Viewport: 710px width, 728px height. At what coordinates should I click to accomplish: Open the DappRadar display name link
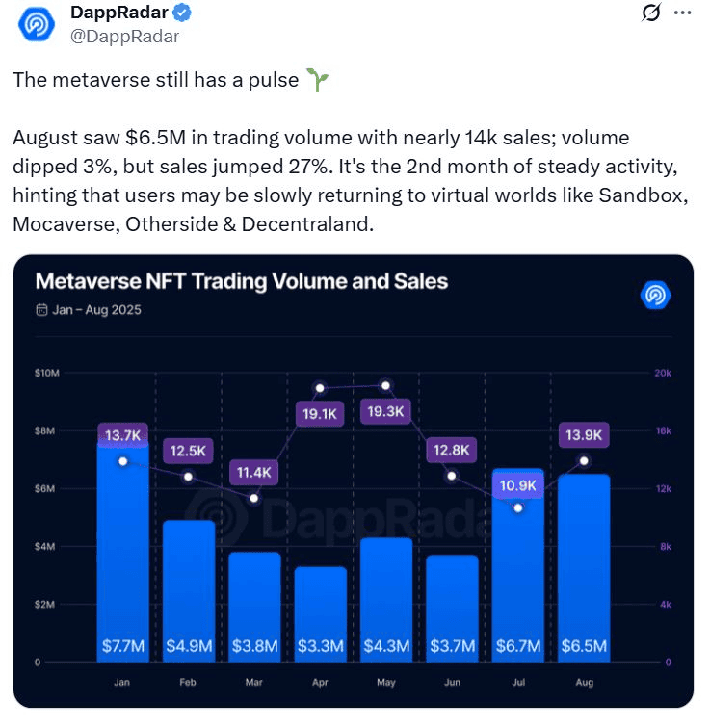118,13
